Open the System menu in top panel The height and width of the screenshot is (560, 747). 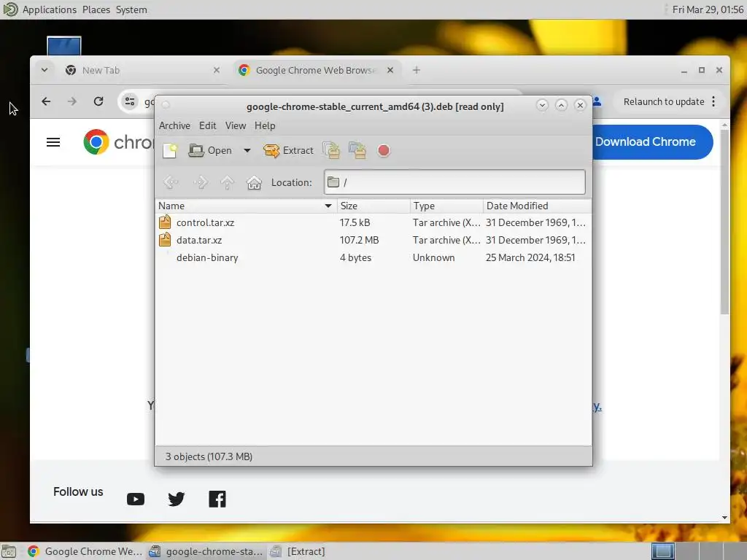point(131,9)
